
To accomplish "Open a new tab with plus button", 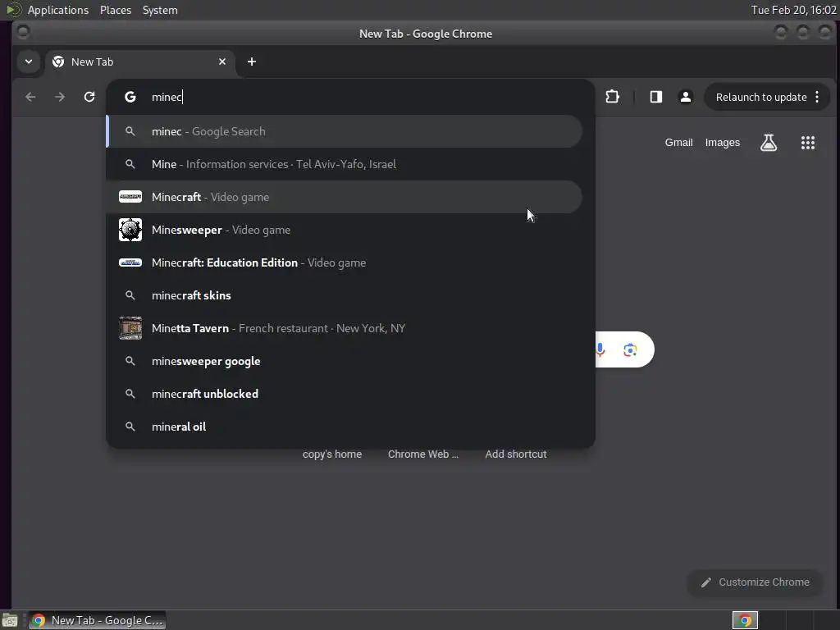I will pos(252,62).
